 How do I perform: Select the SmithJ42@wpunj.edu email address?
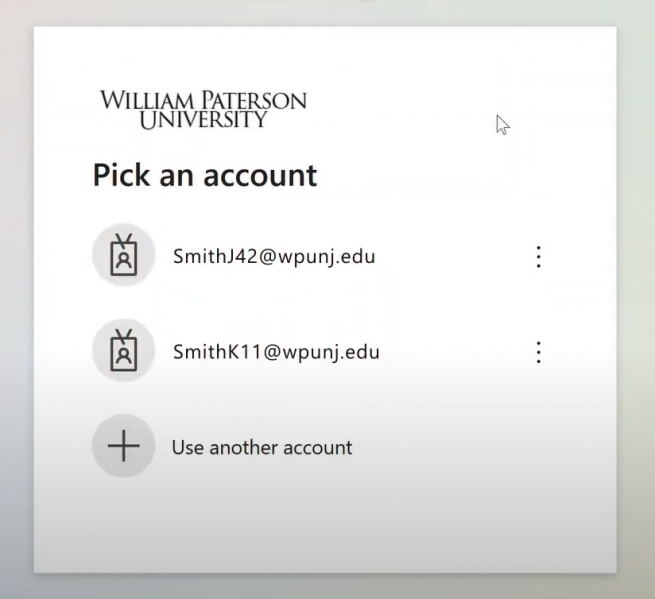pos(274,256)
